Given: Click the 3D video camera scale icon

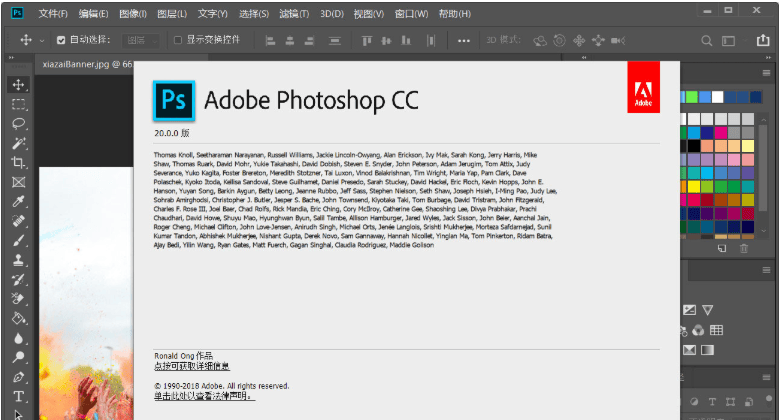Looking at the screenshot, I should point(618,41).
